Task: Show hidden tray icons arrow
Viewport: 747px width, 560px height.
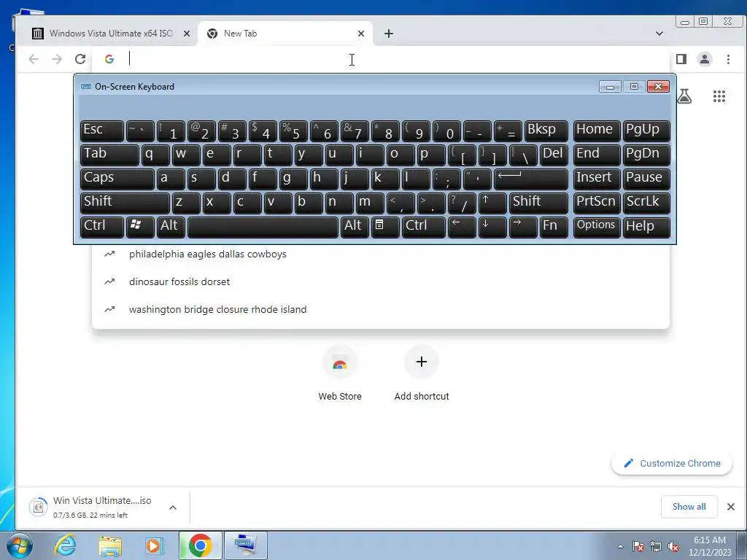Action: pos(620,546)
